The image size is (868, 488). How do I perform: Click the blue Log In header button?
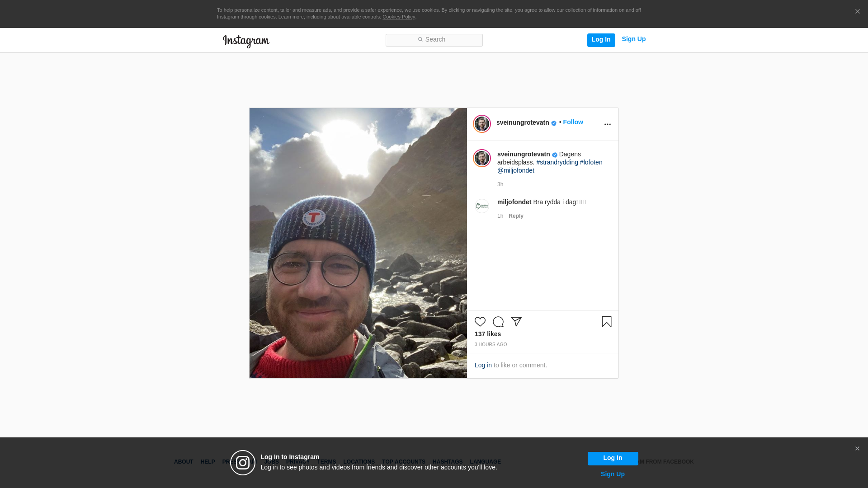601,40
